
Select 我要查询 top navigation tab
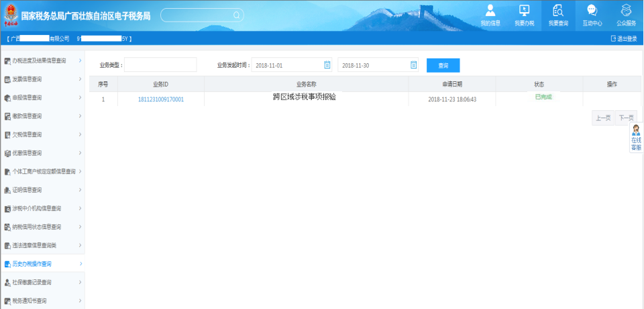(558, 15)
